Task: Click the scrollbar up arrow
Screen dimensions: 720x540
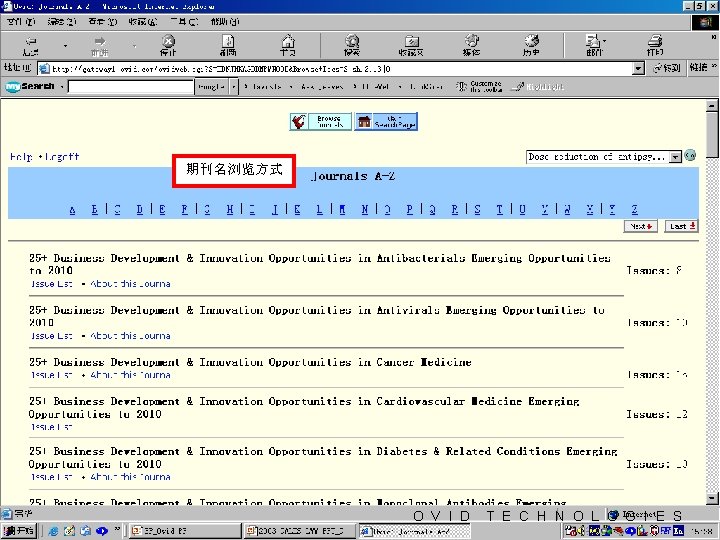Action: 712,106
